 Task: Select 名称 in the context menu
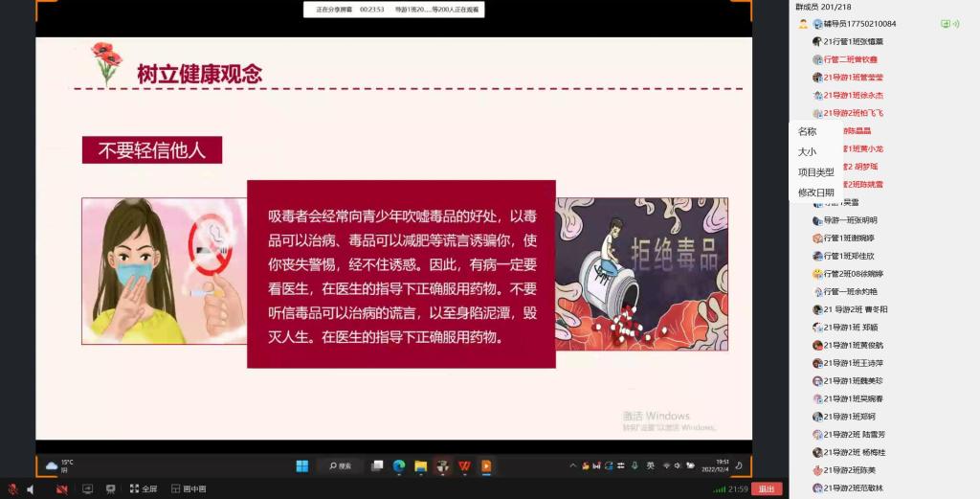pyautogui.click(x=808, y=132)
